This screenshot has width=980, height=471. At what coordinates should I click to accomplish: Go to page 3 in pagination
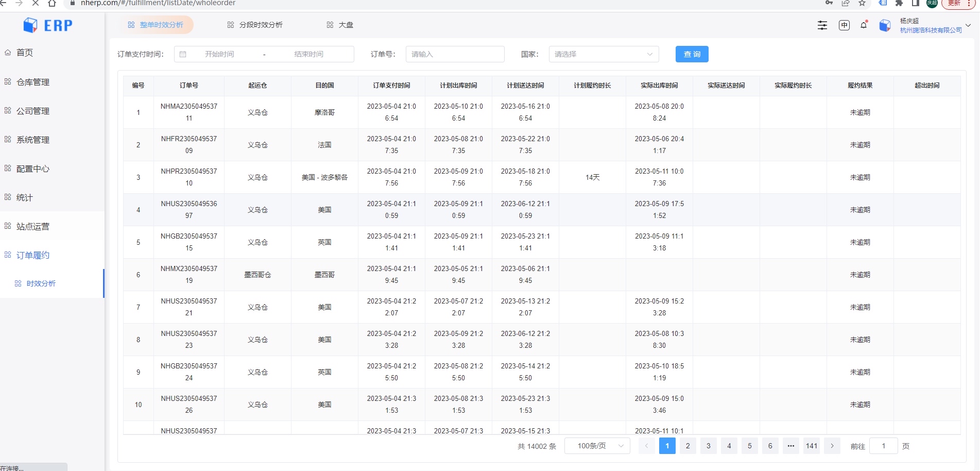tap(709, 446)
